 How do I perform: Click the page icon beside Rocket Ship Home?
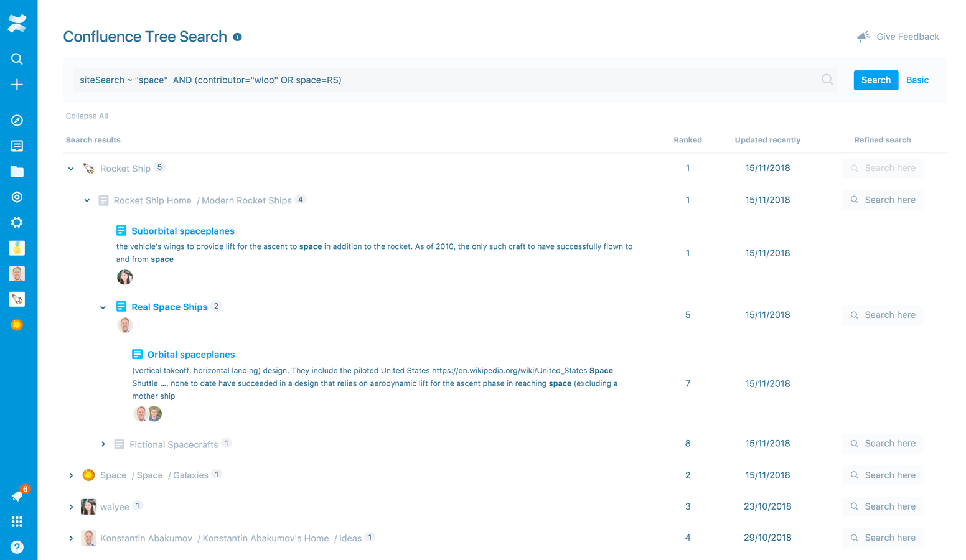point(104,200)
